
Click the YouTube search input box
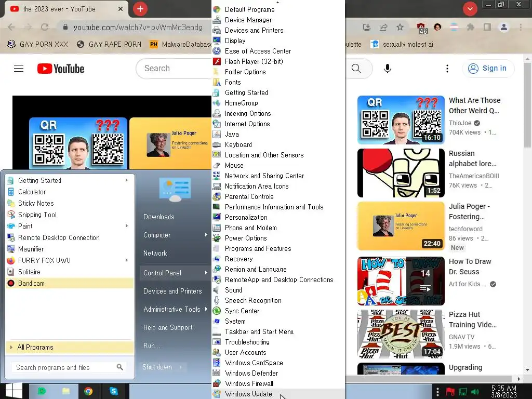click(174, 69)
